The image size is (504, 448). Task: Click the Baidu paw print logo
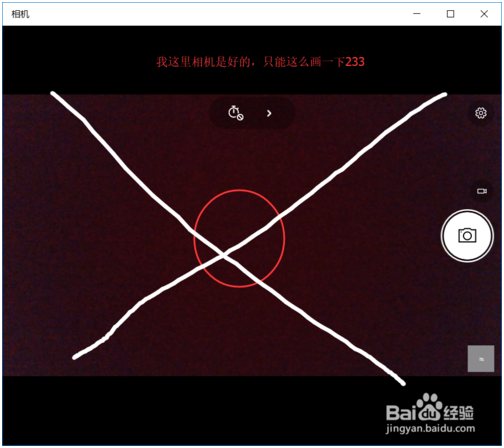coord(430,402)
